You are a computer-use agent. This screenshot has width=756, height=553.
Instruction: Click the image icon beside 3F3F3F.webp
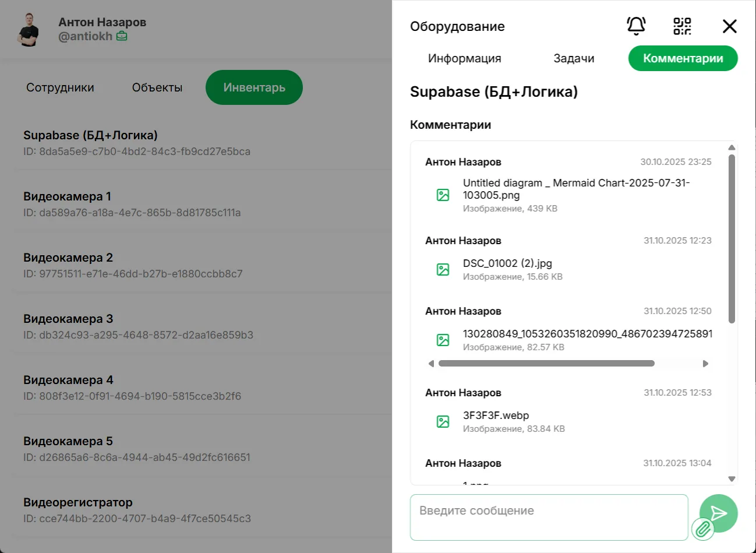(443, 421)
